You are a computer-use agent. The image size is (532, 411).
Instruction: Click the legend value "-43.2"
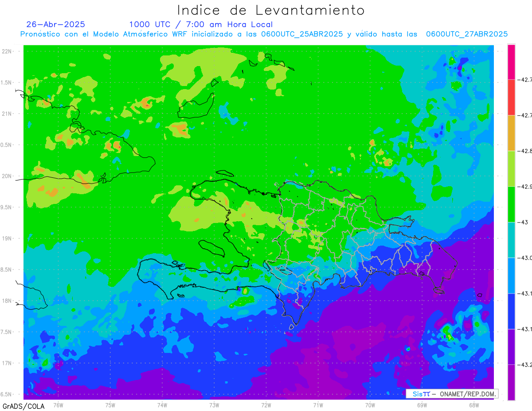(525, 364)
